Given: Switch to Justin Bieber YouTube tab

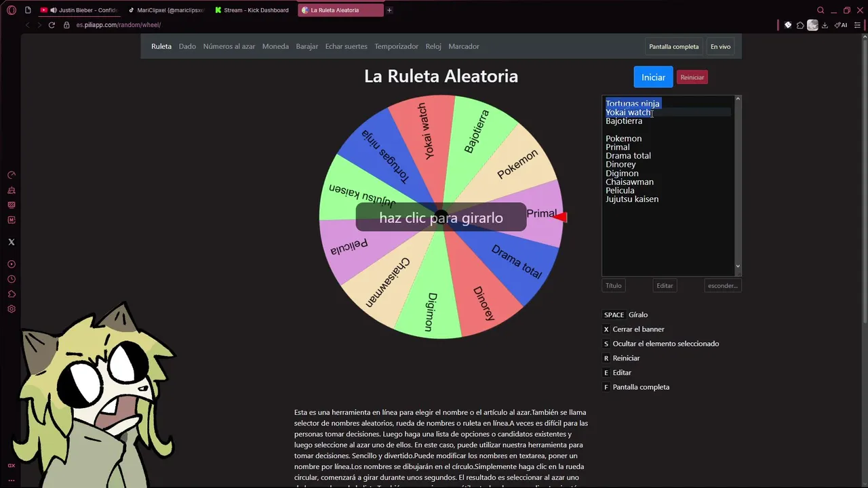Looking at the screenshot, I should click(79, 10).
